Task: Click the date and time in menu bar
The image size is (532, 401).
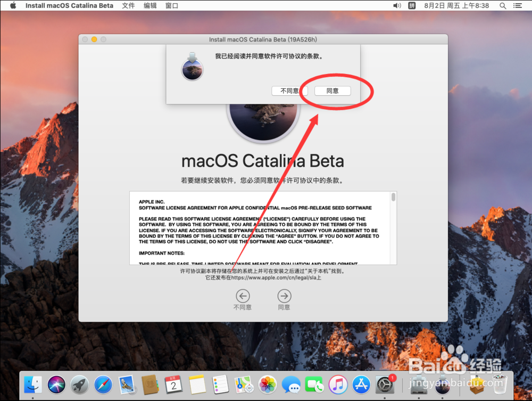Action: 456,5
